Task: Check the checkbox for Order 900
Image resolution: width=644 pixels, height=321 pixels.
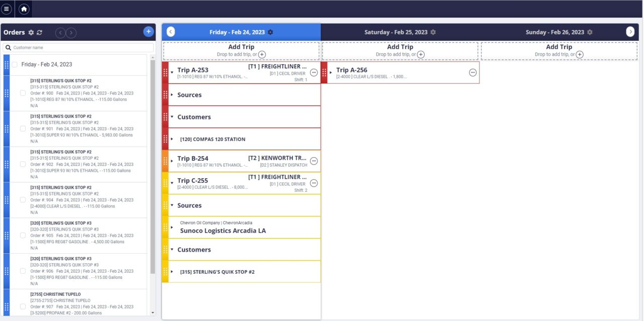Action: pos(23,93)
